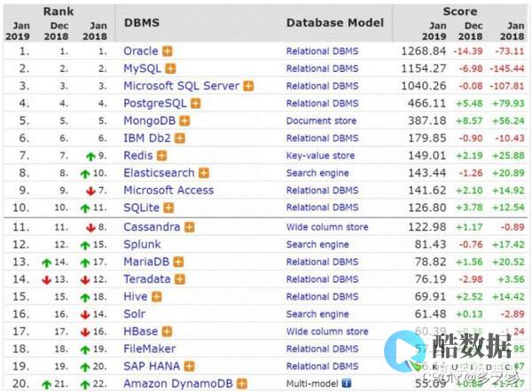Click Search engine link in Elasticsearch row
This screenshot has width=532, height=392.
[317, 174]
